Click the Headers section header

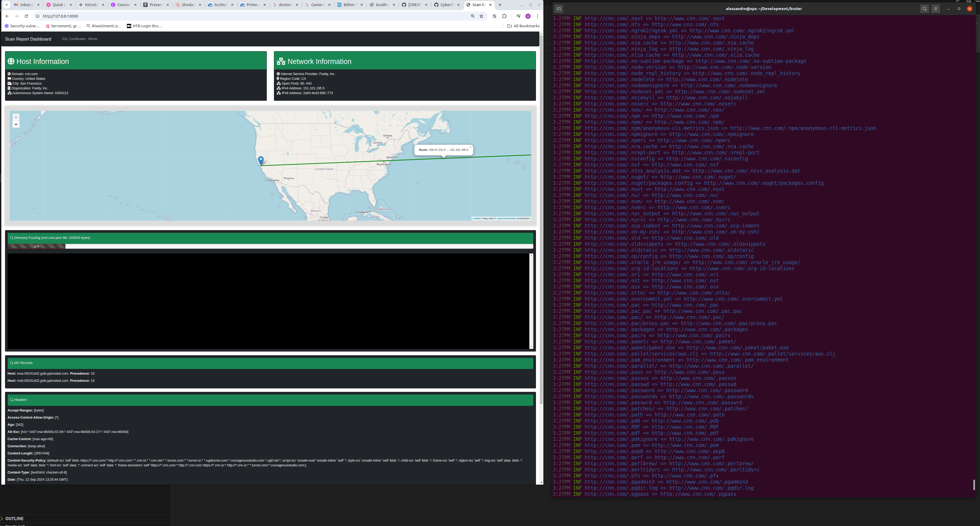point(270,400)
